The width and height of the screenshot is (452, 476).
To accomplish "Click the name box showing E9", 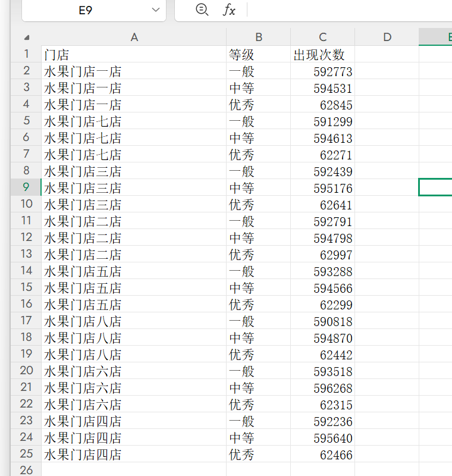I will [85, 10].
